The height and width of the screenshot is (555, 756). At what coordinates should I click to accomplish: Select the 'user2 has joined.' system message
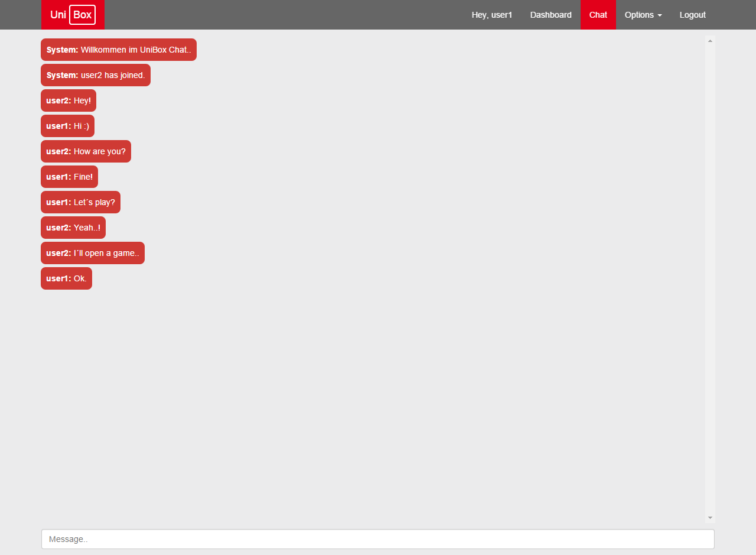point(96,75)
